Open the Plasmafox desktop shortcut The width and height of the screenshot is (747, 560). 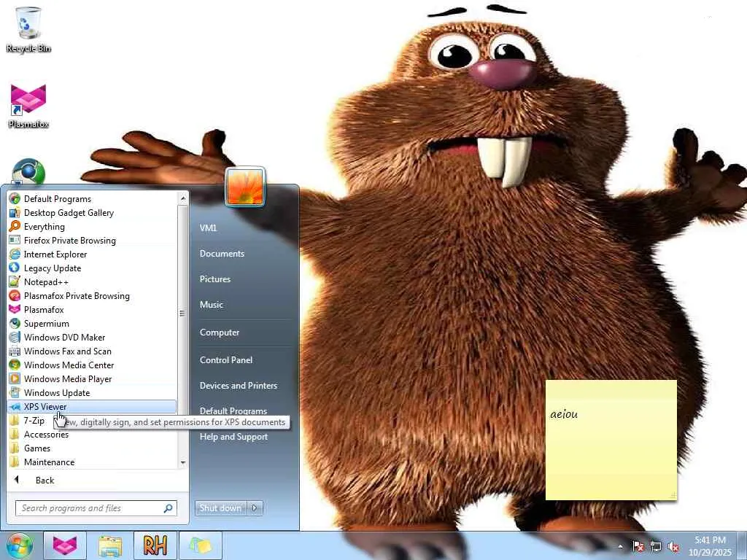pyautogui.click(x=28, y=106)
